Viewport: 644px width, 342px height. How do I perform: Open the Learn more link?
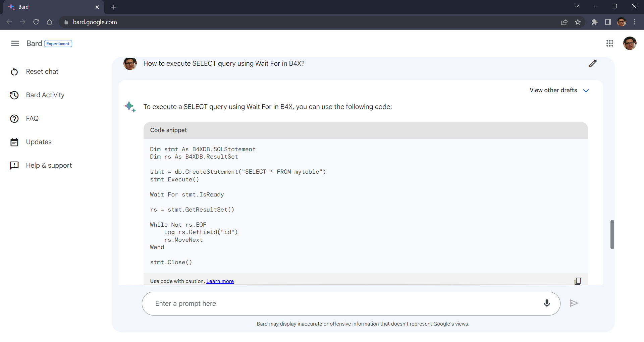pos(220,281)
